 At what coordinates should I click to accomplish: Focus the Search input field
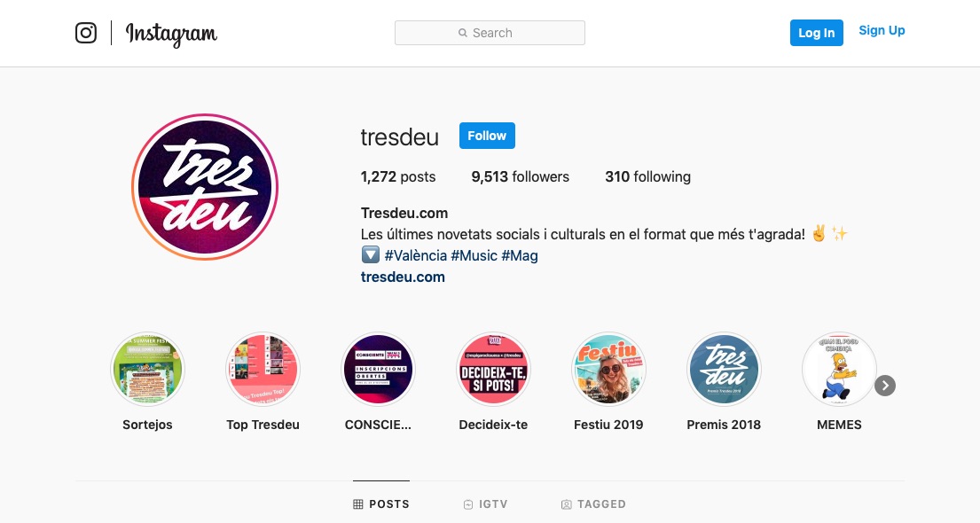point(490,33)
